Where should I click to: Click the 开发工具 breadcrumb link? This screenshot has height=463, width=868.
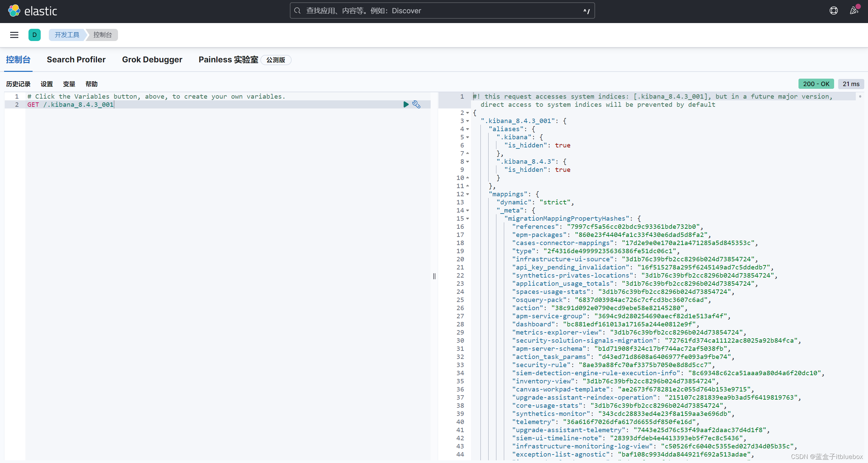pyautogui.click(x=67, y=35)
